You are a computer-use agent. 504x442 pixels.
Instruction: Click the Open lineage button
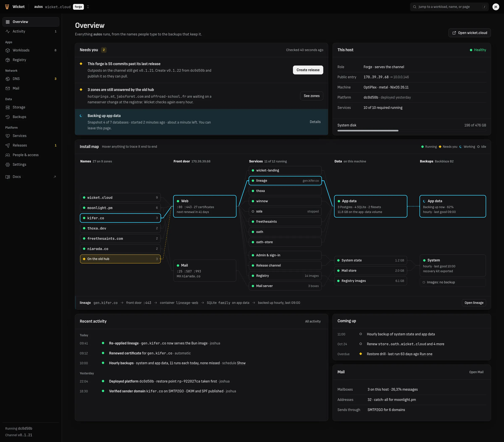point(474,303)
